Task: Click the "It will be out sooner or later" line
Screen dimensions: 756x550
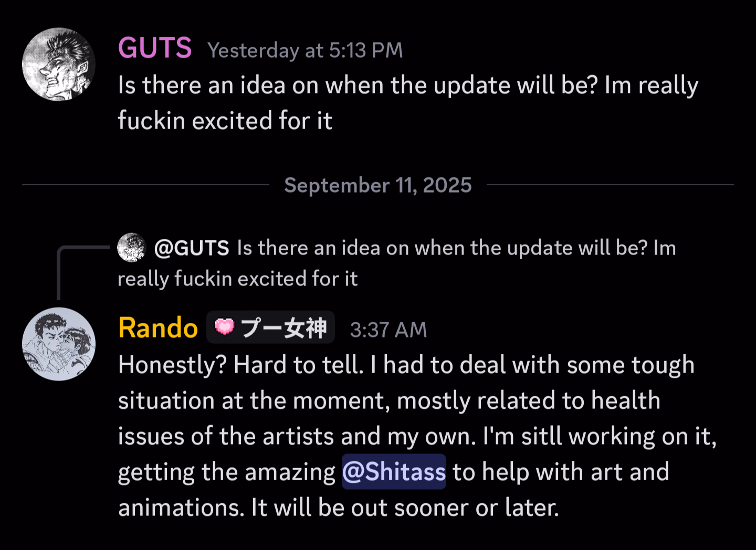Action: tap(404, 507)
